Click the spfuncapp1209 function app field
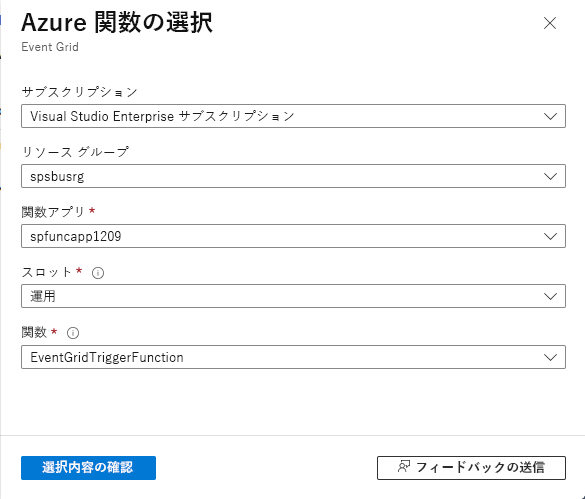Image resolution: width=585 pixels, height=499 pixels. (293, 236)
